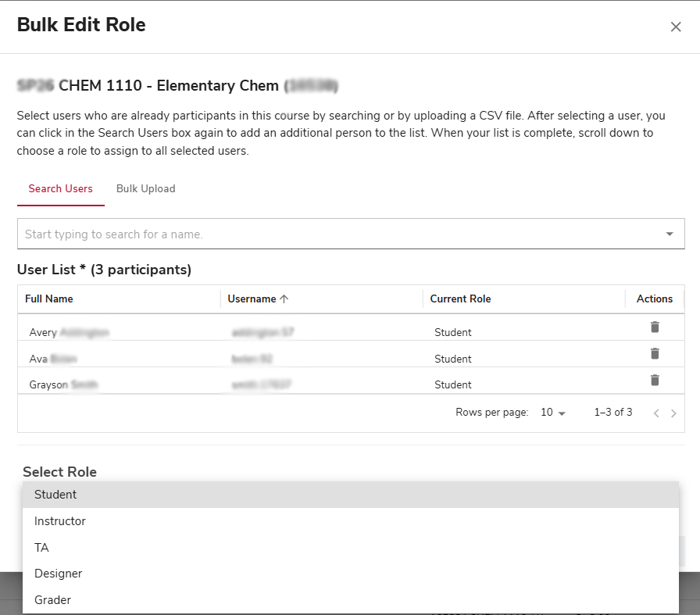Select the TA role option
The width and height of the screenshot is (700, 615).
(351, 547)
